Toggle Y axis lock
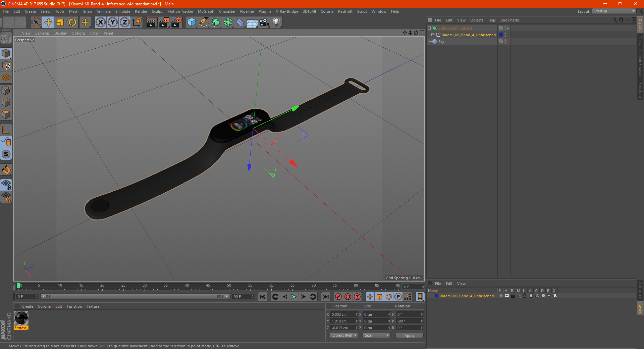The width and height of the screenshot is (644, 349). [113, 22]
